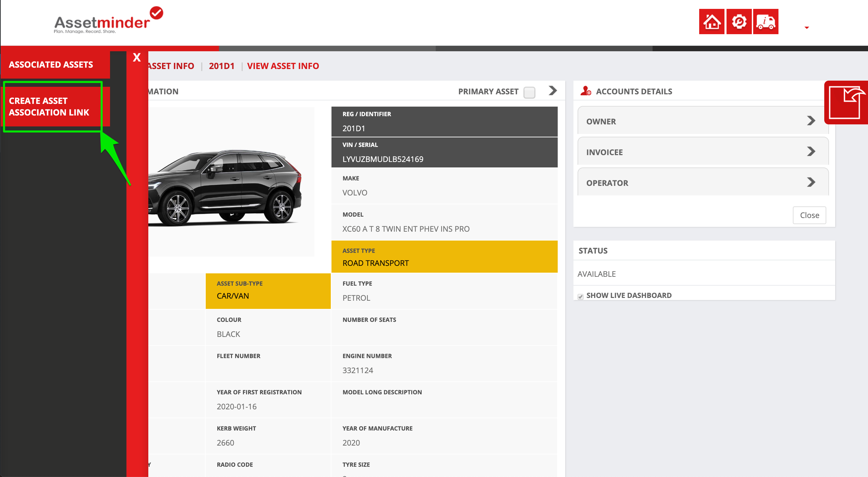The width and height of the screenshot is (868, 477).
Task: Click the AVAILABLE status value
Action: [596, 274]
